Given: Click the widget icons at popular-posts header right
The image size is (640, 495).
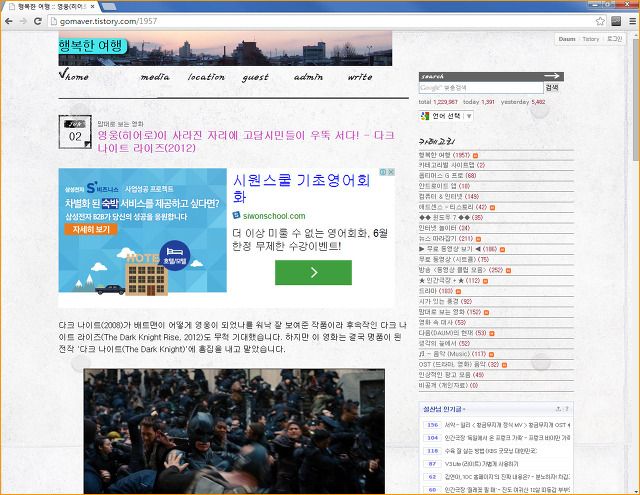Looking at the screenshot, I should pyautogui.click(x=562, y=408).
